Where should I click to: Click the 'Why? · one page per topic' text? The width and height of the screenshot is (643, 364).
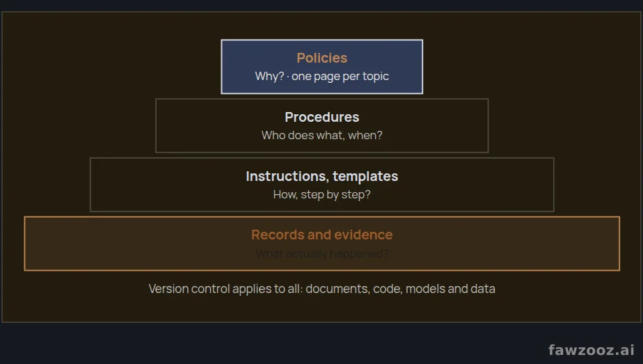click(322, 77)
